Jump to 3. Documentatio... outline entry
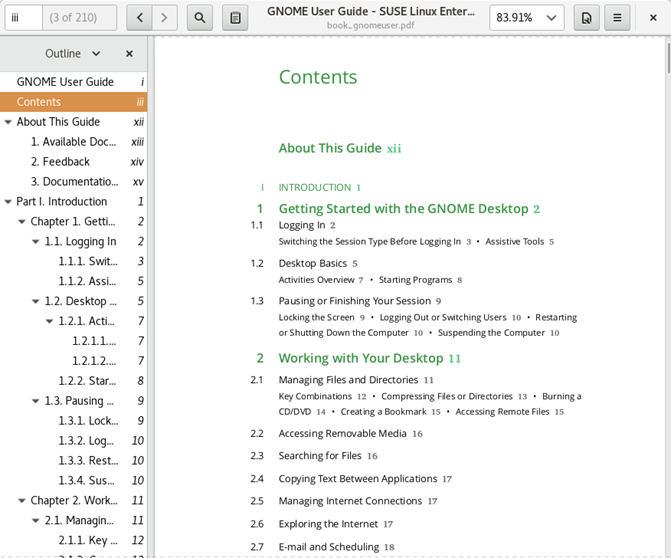The height and width of the screenshot is (558, 671). click(x=74, y=181)
